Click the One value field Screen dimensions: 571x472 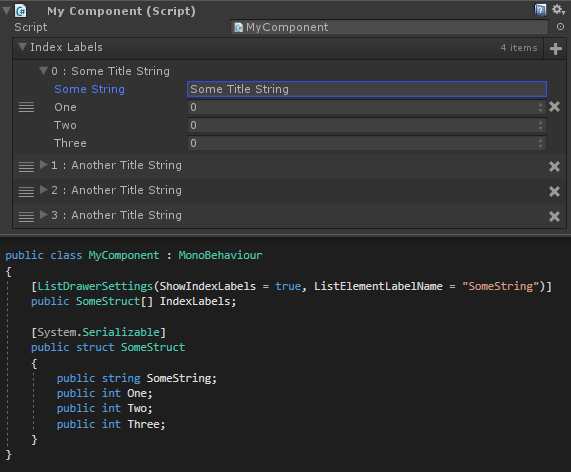point(367,107)
